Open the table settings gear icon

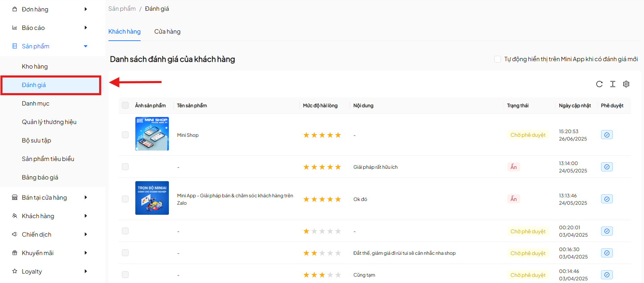pos(626,84)
